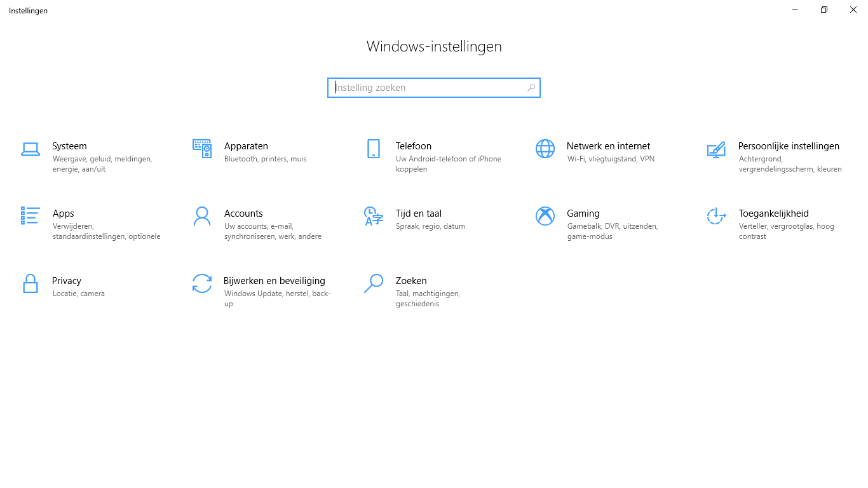Open the Apps list icon
Viewport: 868px width, 488px height.
[x=31, y=215]
